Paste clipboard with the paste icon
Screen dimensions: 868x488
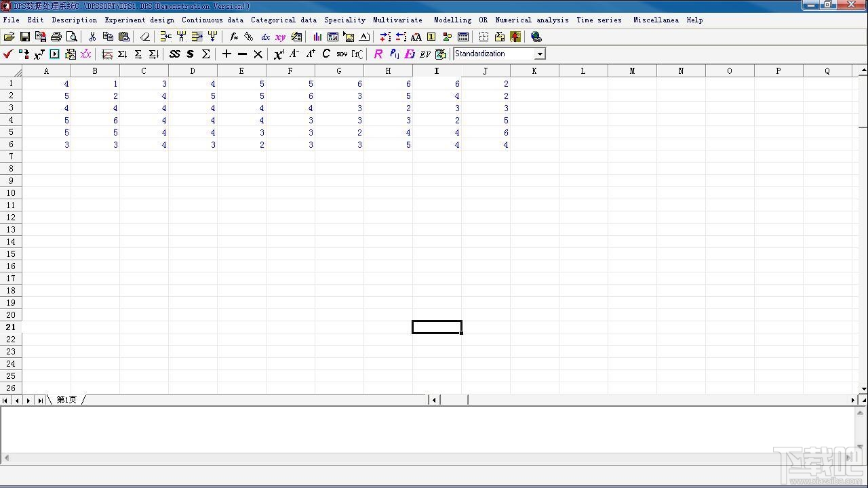[123, 37]
